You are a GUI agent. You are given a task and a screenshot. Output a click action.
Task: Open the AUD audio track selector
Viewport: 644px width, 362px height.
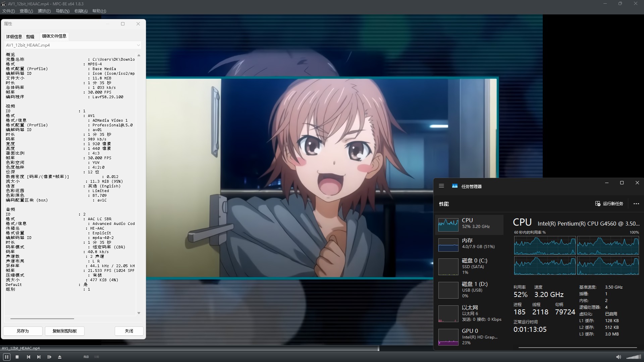point(86,357)
